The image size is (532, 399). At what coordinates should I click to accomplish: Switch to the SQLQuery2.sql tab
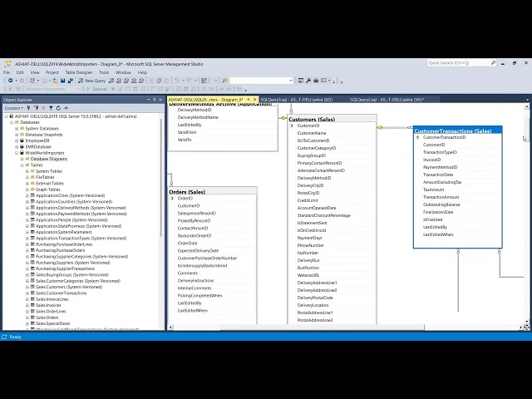(x=387, y=100)
